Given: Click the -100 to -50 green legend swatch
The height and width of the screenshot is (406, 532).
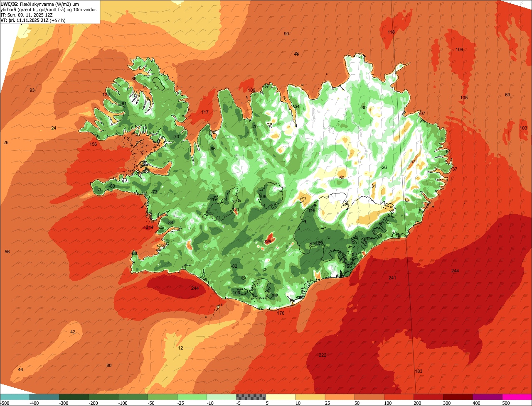Looking at the screenshot, I should coord(133,397).
